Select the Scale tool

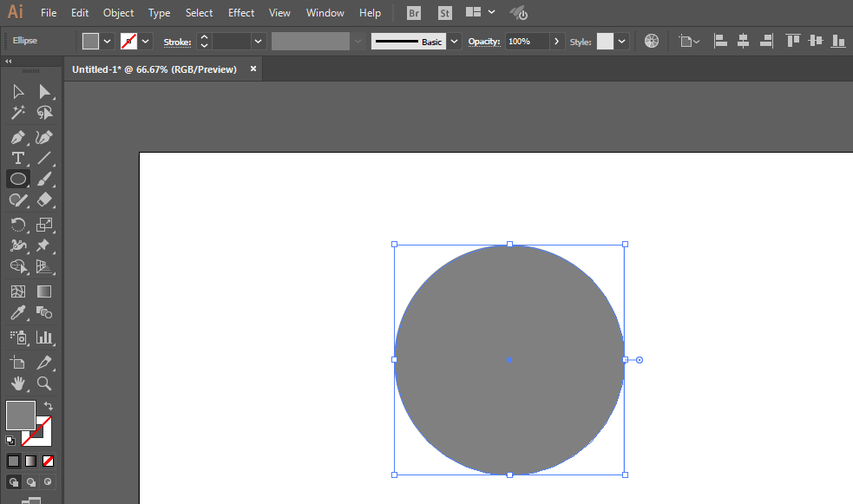[x=44, y=225]
